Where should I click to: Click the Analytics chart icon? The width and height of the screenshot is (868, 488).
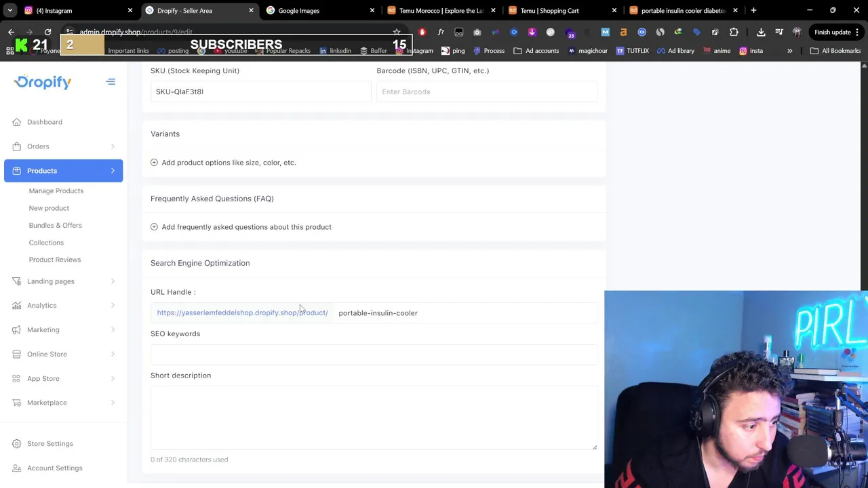pyautogui.click(x=16, y=306)
